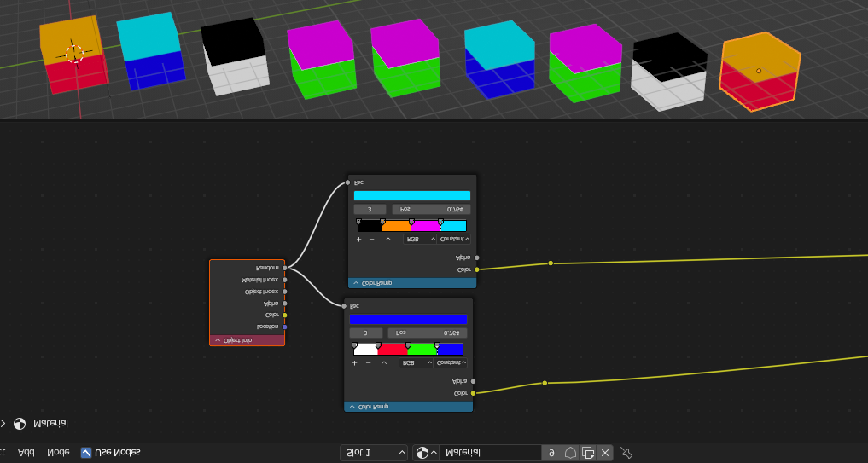Screen dimensions: 868x463
Task: Open the Slot 1 dropdown
Action: [374, 453]
